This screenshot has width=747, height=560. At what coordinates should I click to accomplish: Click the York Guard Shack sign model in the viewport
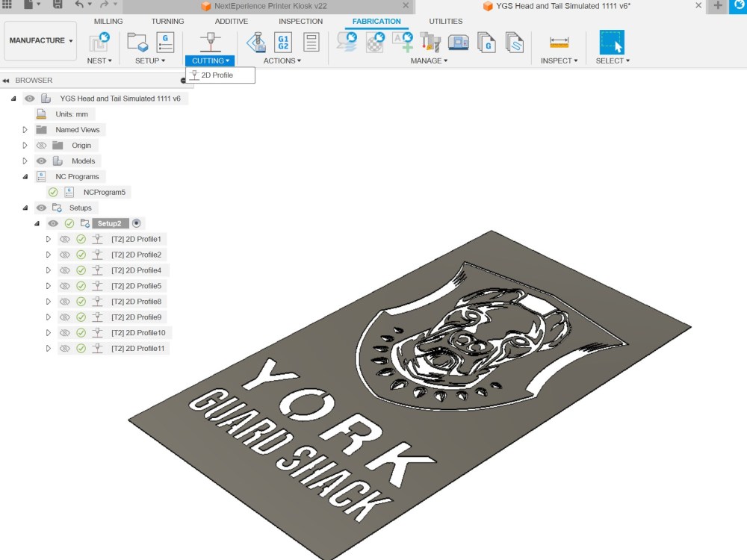click(x=409, y=395)
